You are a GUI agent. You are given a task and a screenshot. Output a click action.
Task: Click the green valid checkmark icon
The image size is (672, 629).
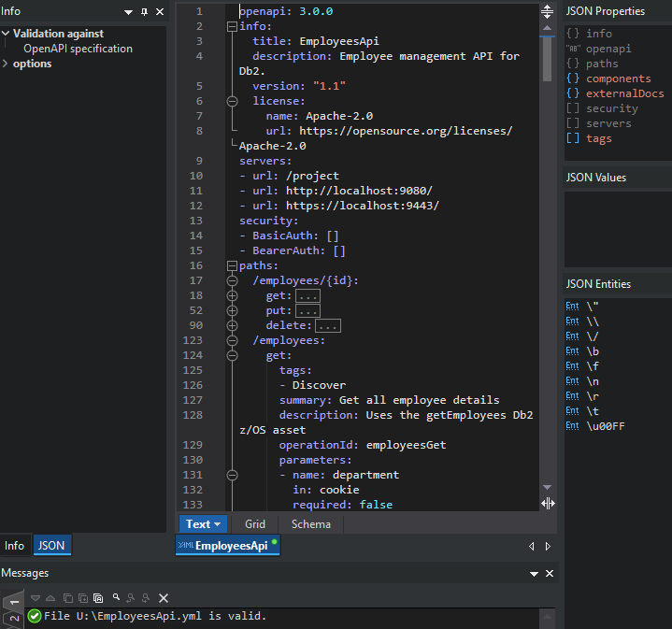coord(35,616)
